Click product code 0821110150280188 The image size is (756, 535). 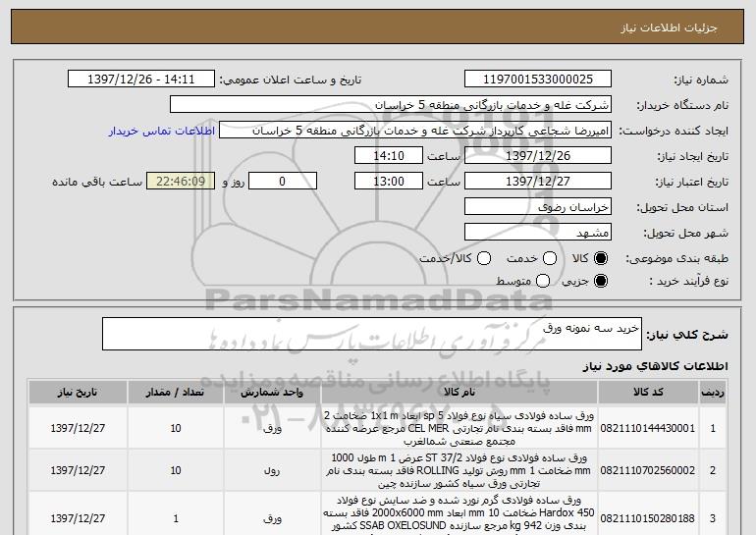[648, 518]
